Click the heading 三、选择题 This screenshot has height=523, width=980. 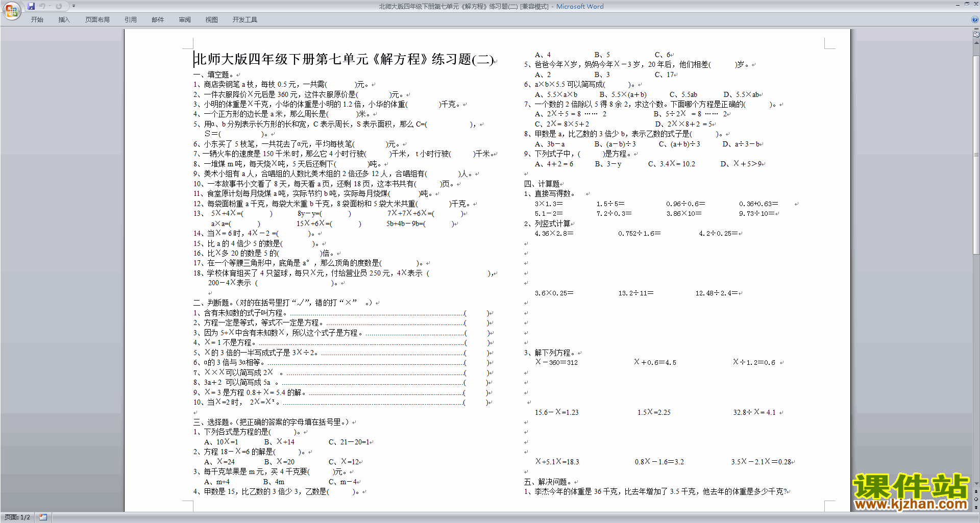[x=213, y=422]
